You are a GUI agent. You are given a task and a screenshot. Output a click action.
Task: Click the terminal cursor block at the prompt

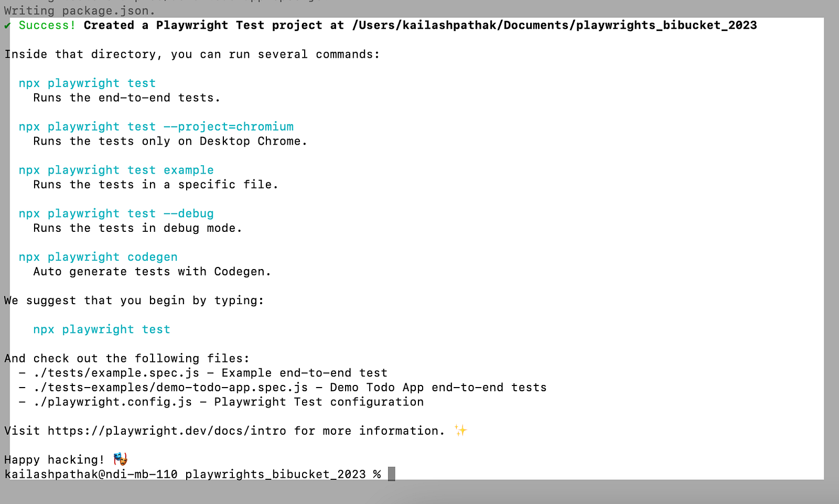[391, 474]
